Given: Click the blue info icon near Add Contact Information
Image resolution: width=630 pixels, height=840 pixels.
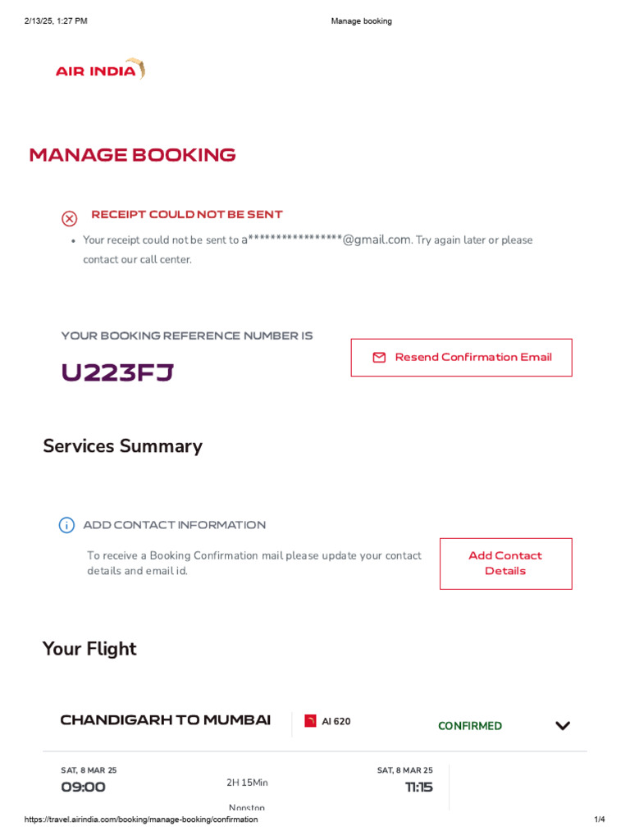Looking at the screenshot, I should (x=66, y=525).
